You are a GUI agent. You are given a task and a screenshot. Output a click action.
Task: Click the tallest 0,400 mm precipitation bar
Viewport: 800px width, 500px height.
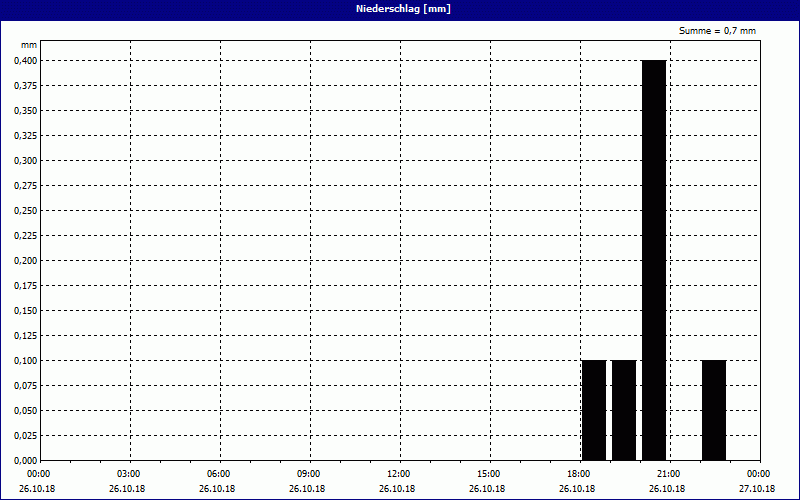(x=654, y=260)
